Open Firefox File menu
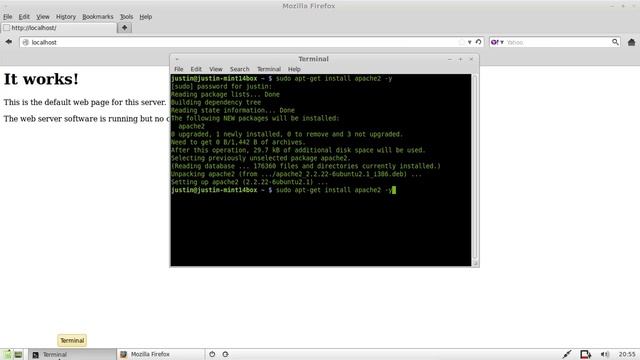Screen dimensions: 640x360 point(8,17)
